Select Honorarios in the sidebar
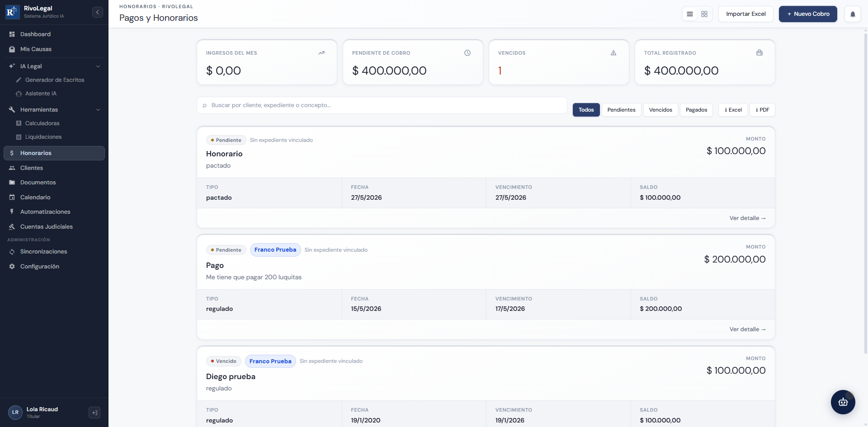 (x=54, y=153)
